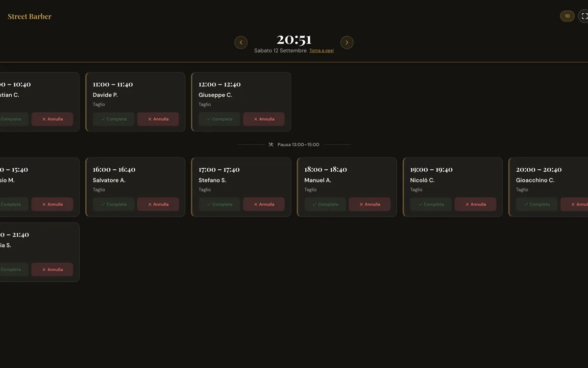
Task: Click Annulla on the appointment ending 10:40
Action: coord(52,119)
